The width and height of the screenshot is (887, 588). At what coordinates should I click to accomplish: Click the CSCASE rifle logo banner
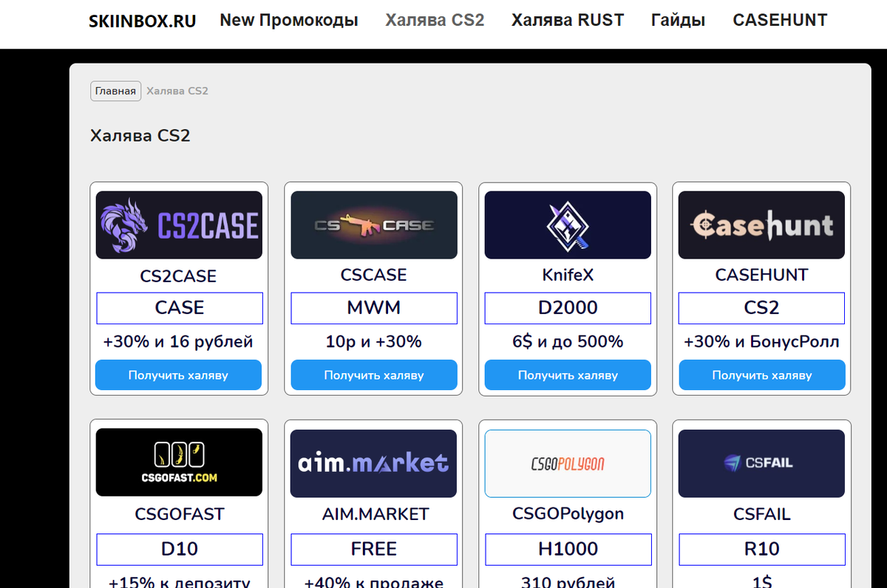tap(374, 225)
